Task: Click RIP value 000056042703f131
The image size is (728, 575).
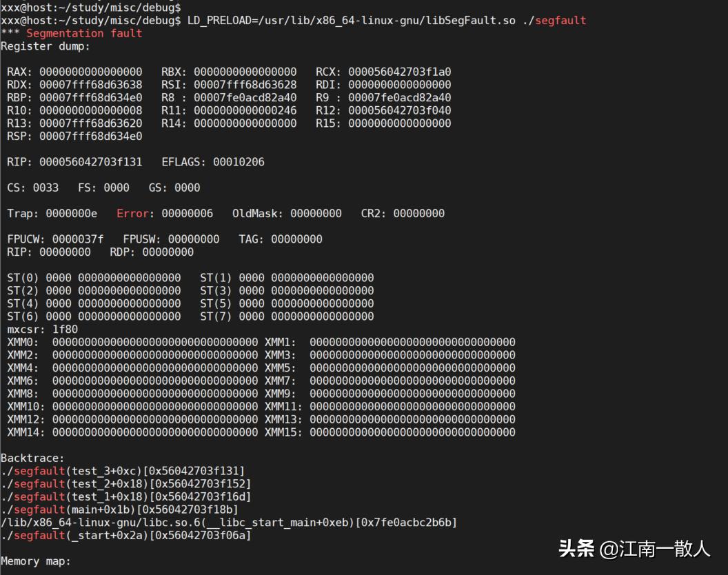Action: tap(91, 162)
